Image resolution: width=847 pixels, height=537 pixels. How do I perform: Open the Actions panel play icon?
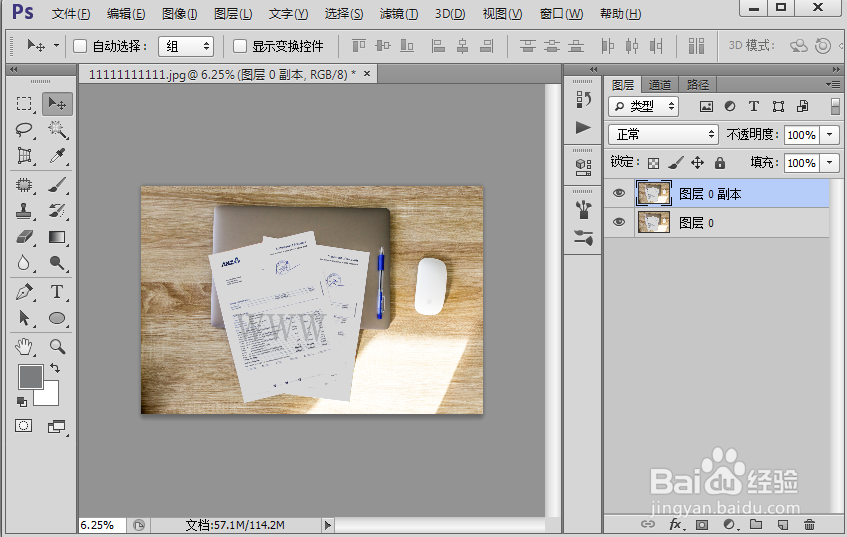click(583, 127)
